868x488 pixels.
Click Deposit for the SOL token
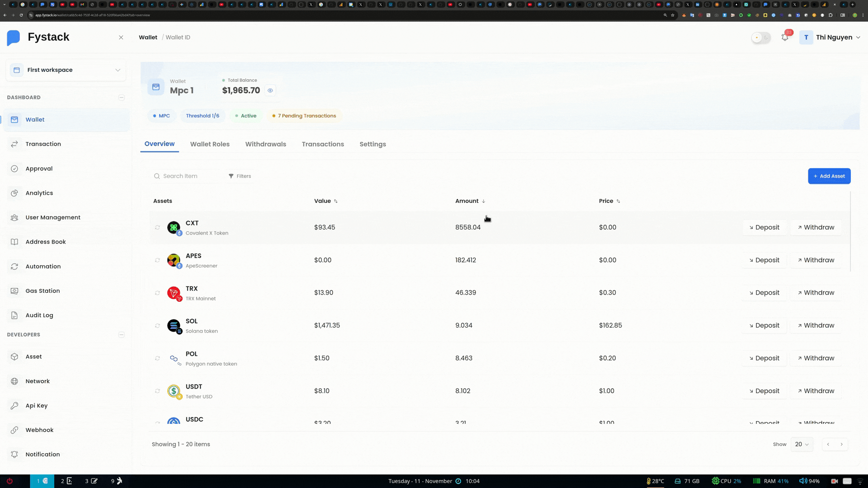[764, 325]
